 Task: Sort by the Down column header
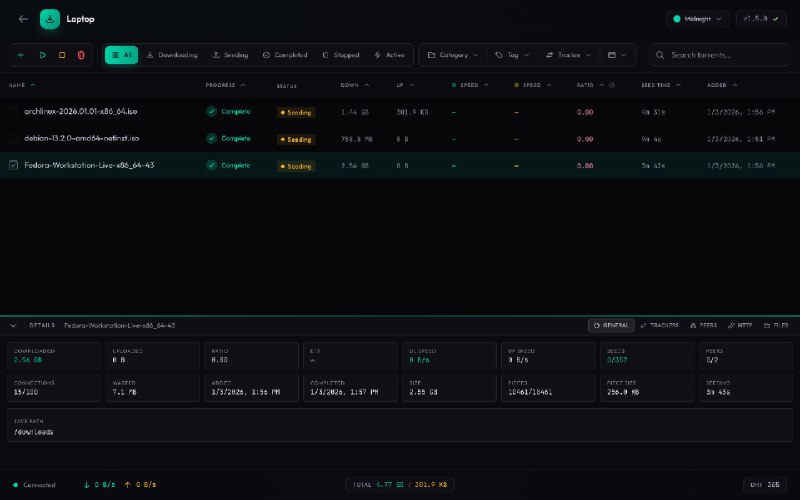(355, 85)
